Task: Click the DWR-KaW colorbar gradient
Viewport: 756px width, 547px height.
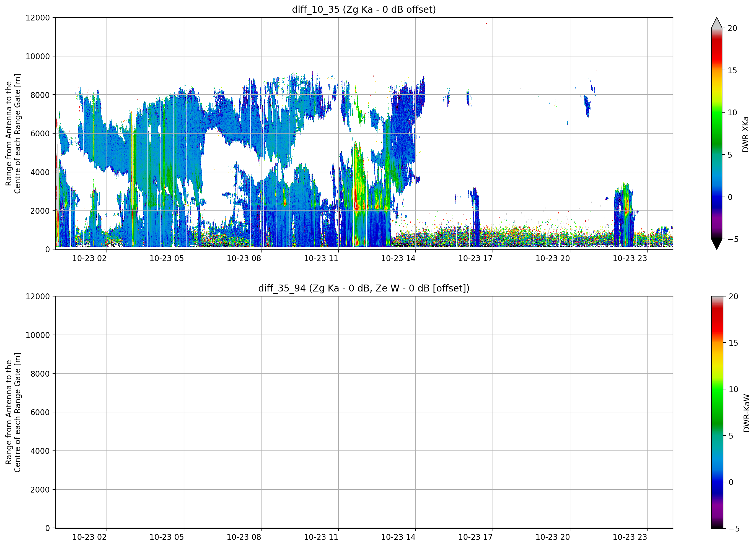Action: tap(717, 412)
